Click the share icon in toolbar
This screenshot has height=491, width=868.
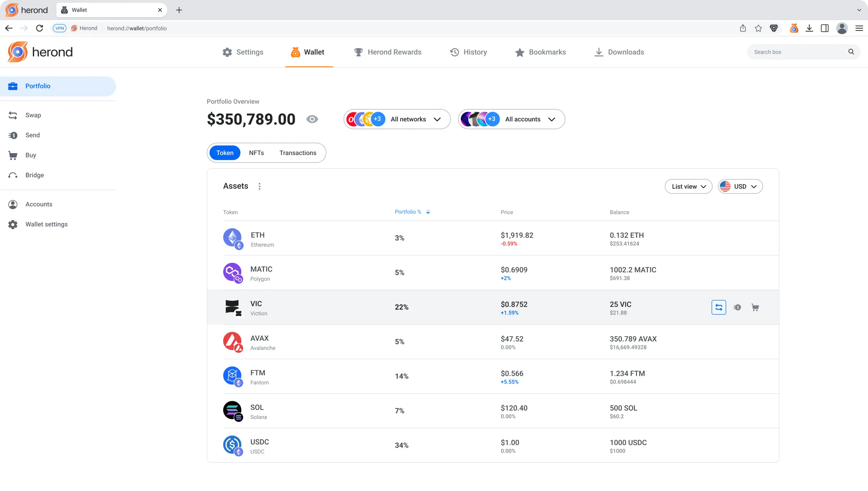click(x=743, y=28)
